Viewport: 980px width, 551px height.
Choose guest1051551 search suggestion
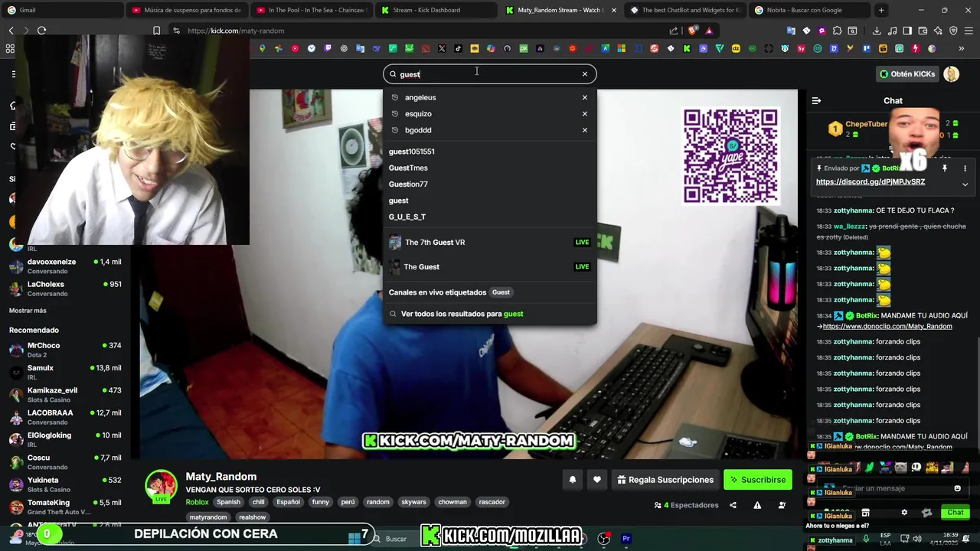click(x=411, y=152)
